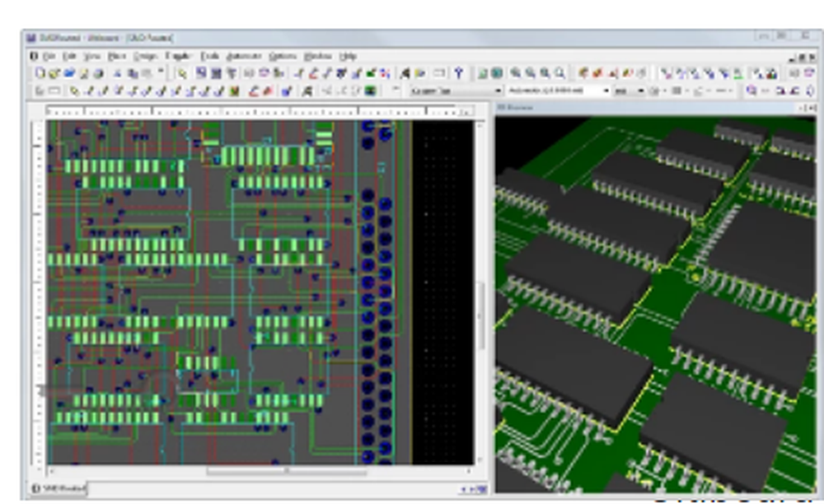
Task: Click the green screen icon in second toolbar
Action: pyautogui.click(x=371, y=91)
